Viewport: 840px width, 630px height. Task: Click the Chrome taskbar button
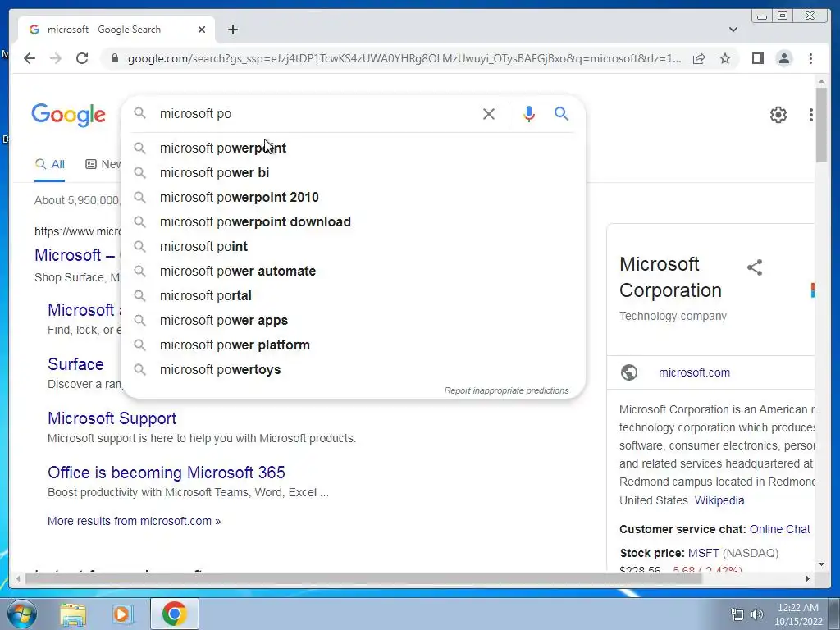click(x=174, y=614)
